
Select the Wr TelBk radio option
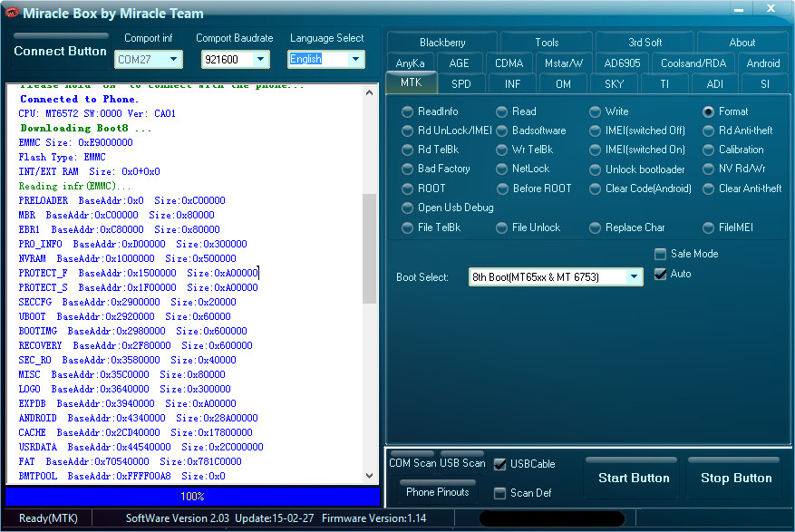(x=501, y=150)
